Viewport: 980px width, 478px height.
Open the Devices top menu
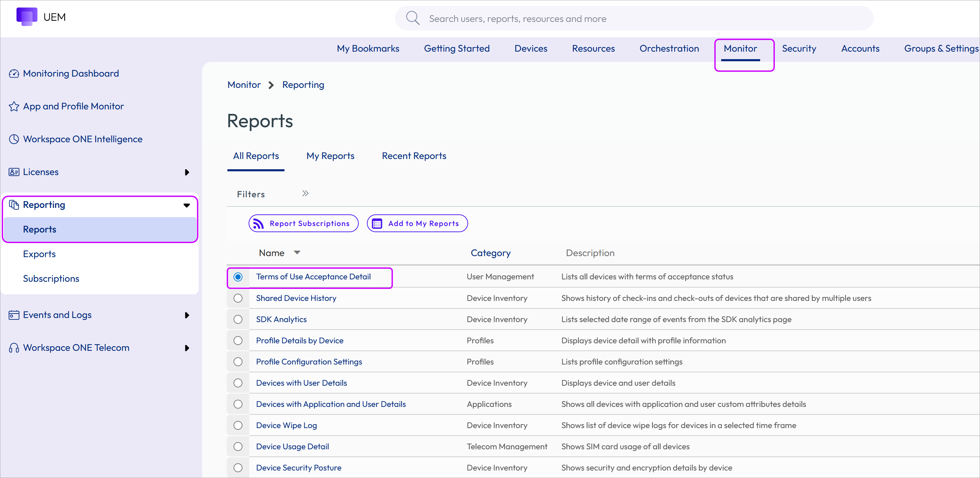pos(531,49)
